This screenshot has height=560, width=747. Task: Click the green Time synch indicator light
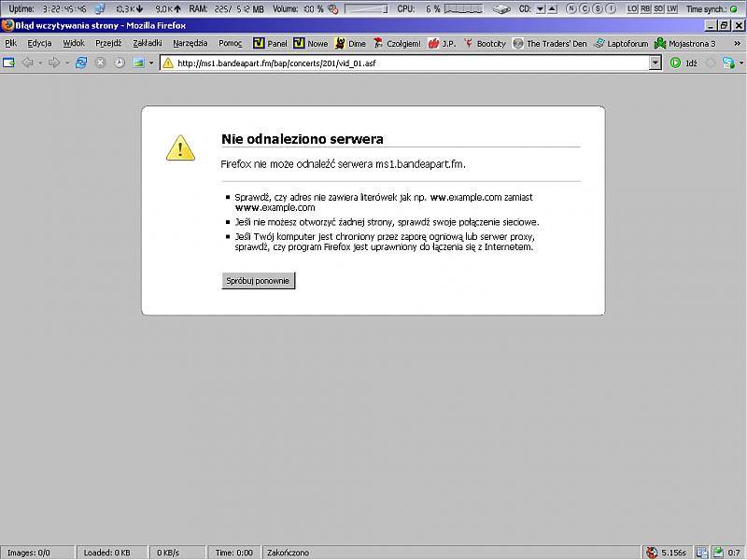(734, 9)
